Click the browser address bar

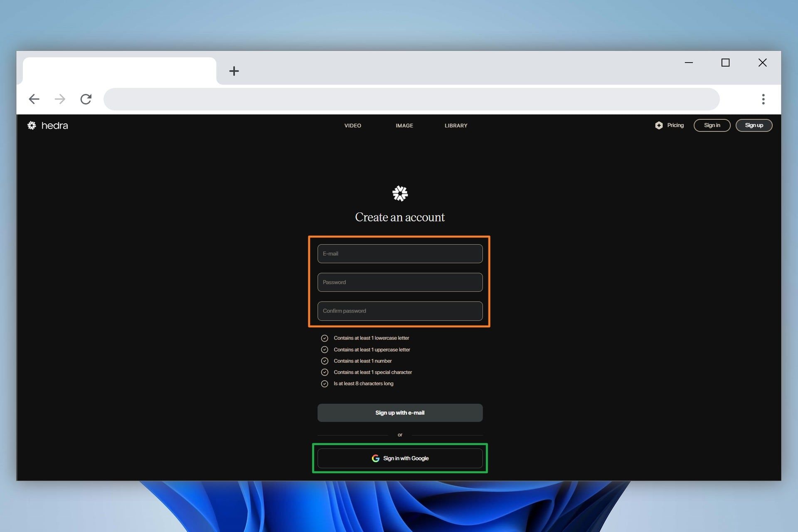411,99
